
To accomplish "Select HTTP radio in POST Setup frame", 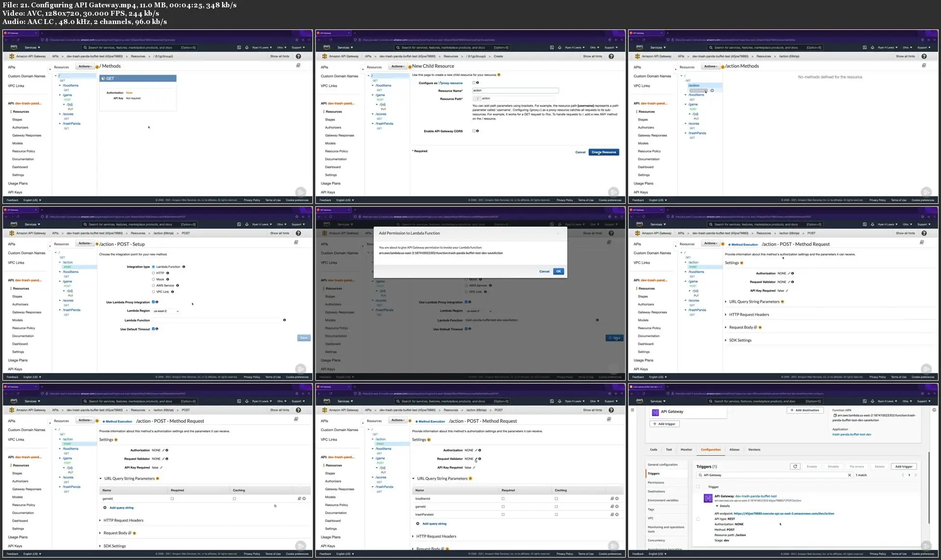I will click(153, 273).
